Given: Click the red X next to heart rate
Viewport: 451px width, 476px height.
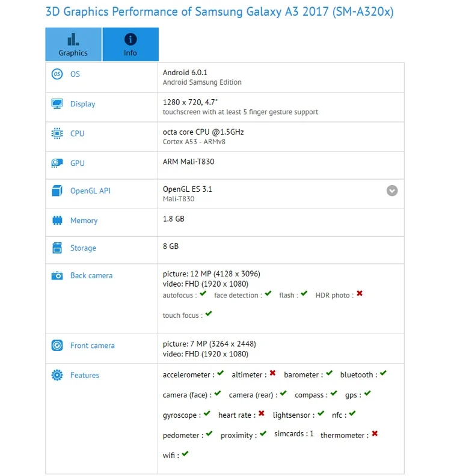Looking at the screenshot, I should [x=262, y=413].
